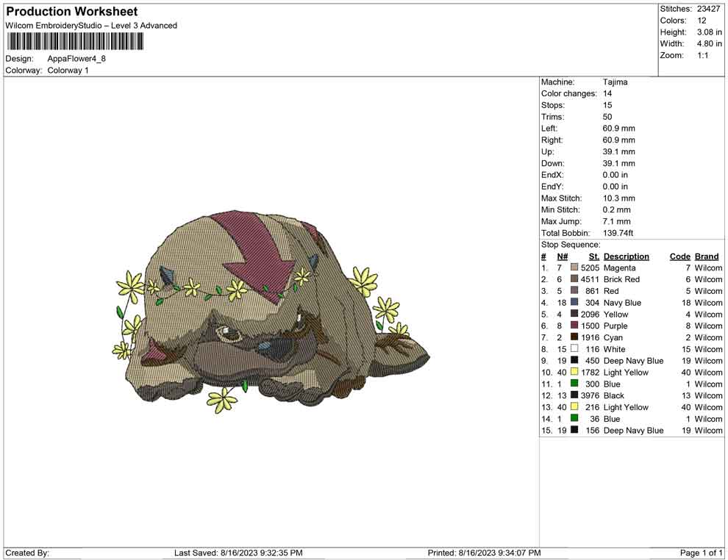
Task: Click the Colors value '12'
Action: pyautogui.click(x=702, y=21)
